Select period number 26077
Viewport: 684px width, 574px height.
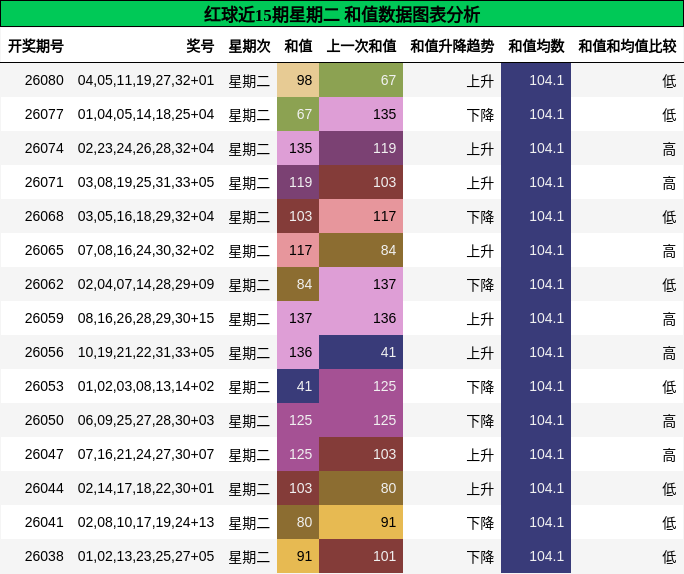click(44, 114)
